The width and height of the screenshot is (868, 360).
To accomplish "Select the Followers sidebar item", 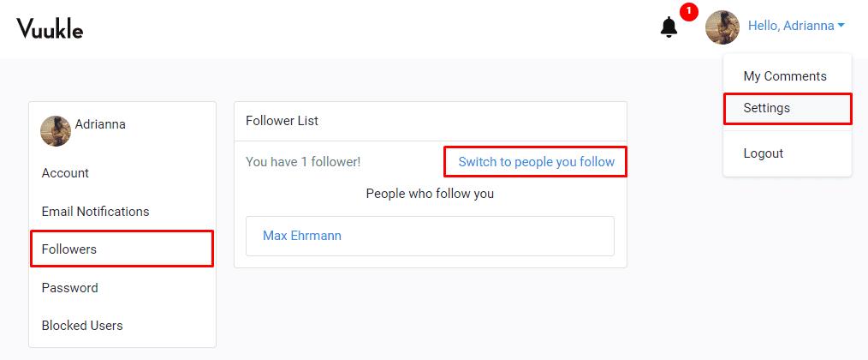I will coord(69,249).
